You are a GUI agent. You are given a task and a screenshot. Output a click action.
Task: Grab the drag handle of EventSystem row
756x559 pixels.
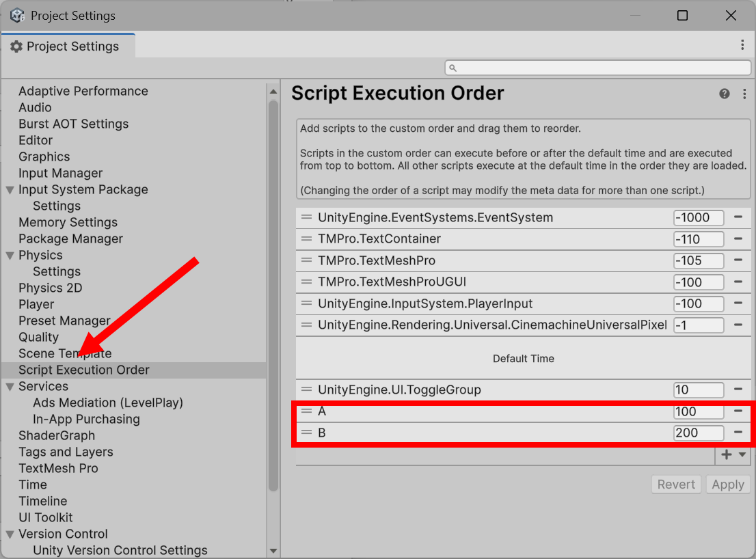click(x=307, y=217)
